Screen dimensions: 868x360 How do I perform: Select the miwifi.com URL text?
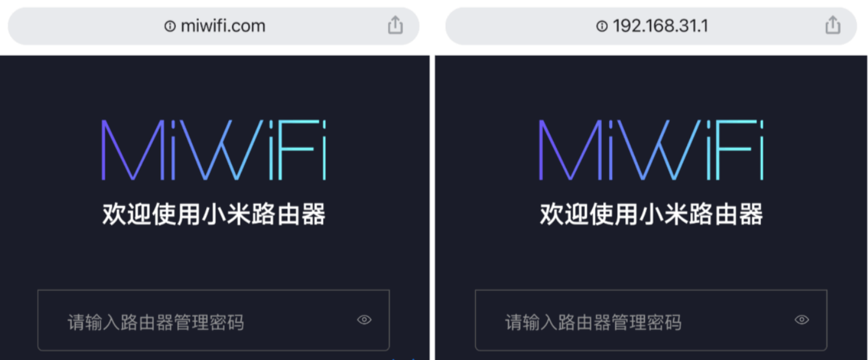click(223, 26)
